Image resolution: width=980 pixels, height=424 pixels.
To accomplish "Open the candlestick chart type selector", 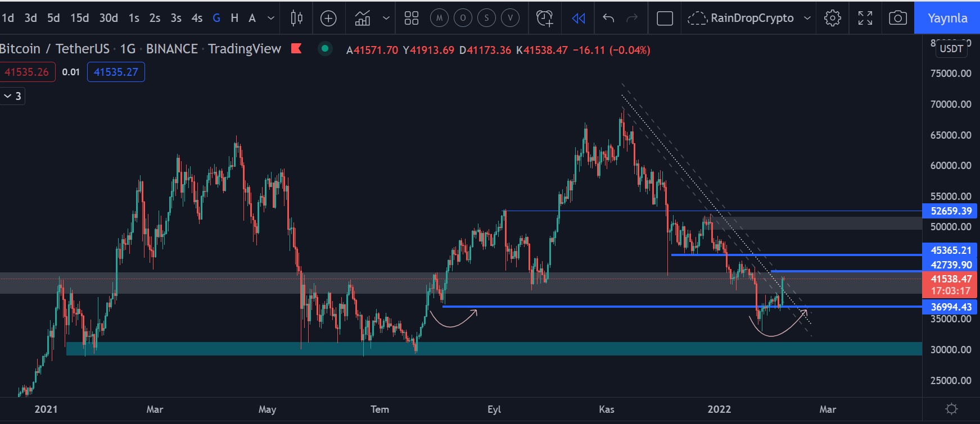I will click(296, 18).
